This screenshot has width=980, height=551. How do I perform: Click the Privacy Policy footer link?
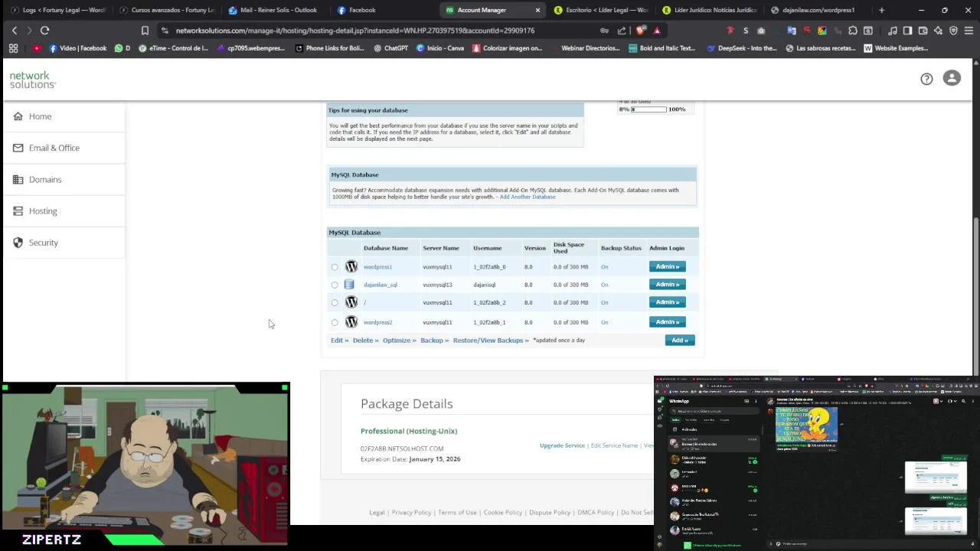tap(411, 512)
